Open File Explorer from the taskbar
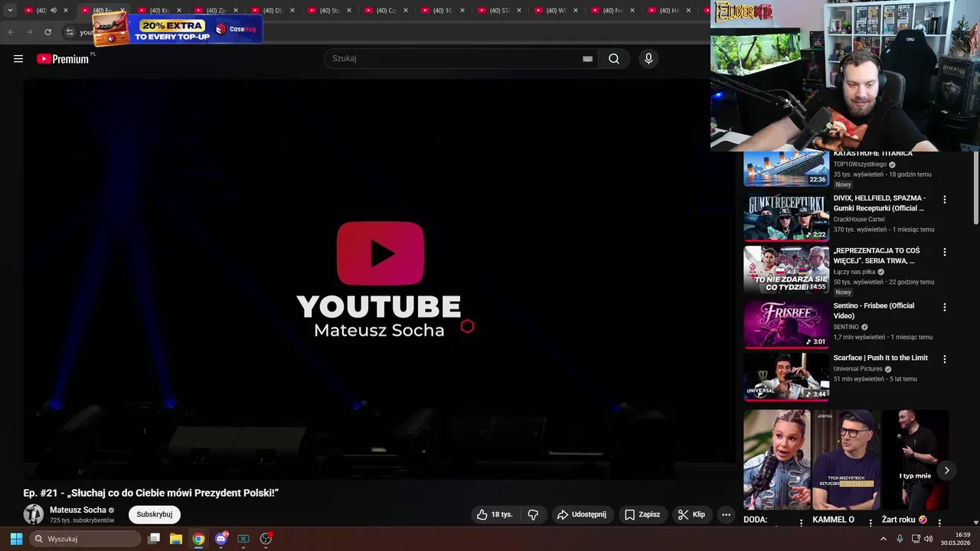Screen dimensions: 980x551 176,539
